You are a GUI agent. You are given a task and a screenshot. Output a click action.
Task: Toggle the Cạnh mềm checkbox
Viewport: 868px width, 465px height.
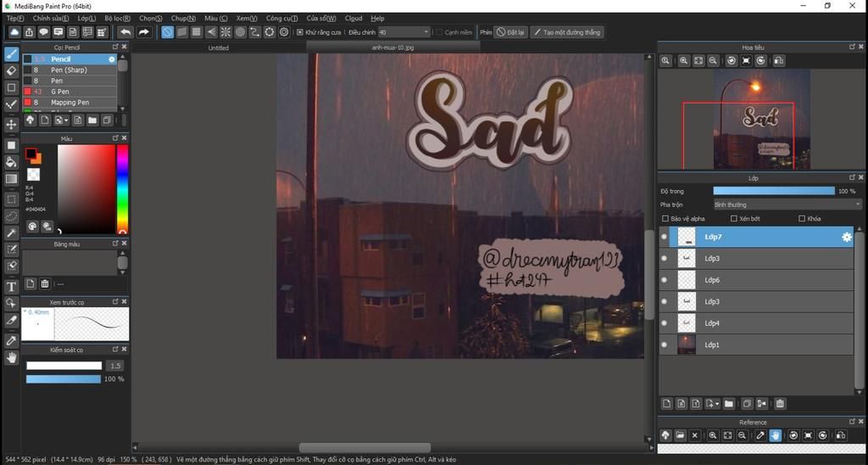439,32
